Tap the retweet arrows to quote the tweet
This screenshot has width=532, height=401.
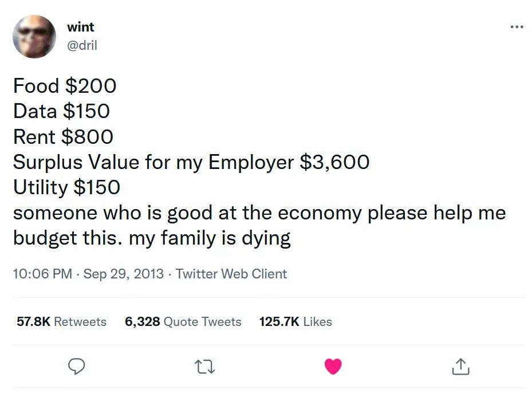pyautogui.click(x=204, y=367)
